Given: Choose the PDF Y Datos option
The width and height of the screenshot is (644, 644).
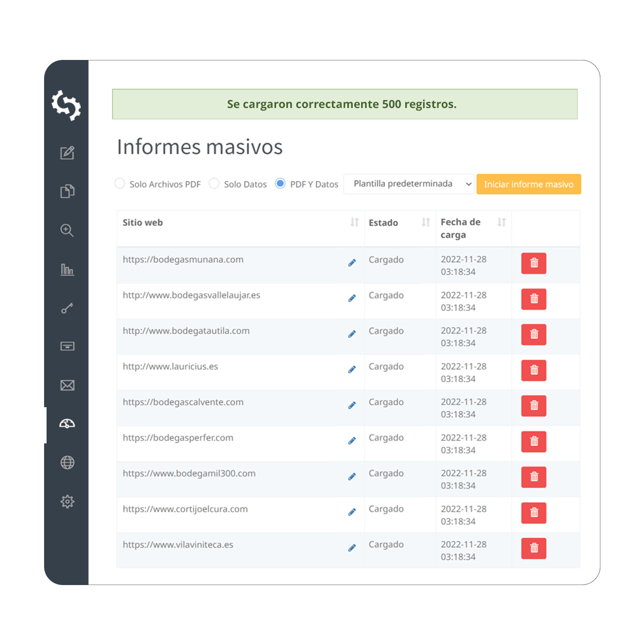Looking at the screenshot, I should 280,184.
